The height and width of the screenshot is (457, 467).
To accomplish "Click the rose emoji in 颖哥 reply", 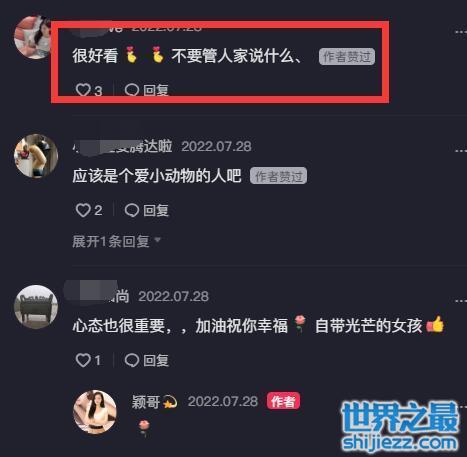I will (144, 428).
